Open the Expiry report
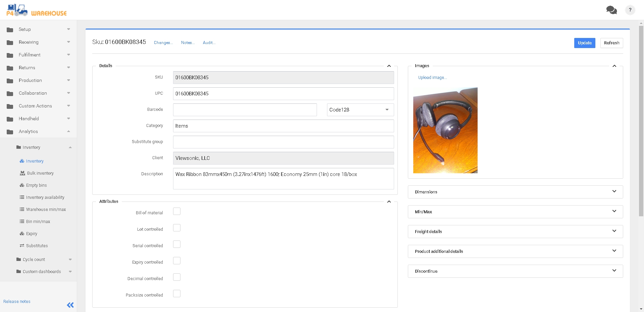This screenshot has width=644, height=312. 32,234
